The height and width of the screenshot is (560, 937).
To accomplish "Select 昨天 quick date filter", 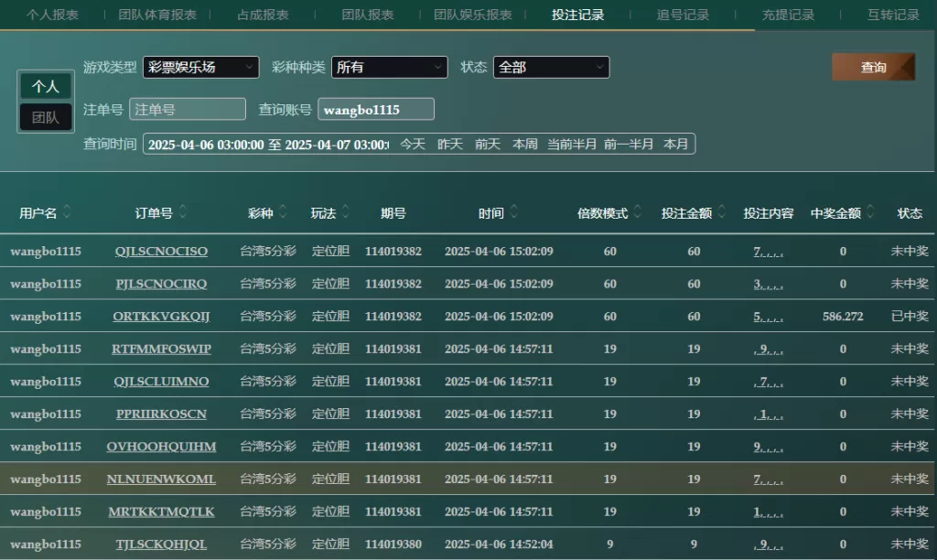I will pyautogui.click(x=450, y=144).
